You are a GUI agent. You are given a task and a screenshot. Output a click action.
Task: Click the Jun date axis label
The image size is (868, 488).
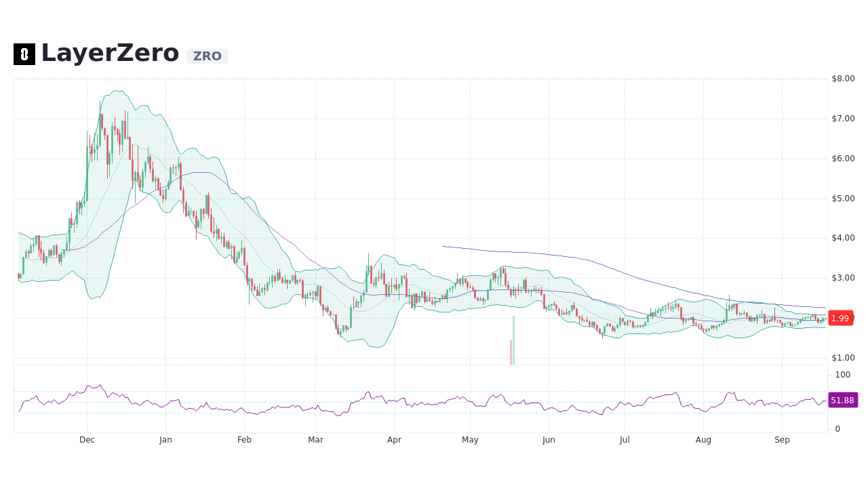click(x=549, y=440)
